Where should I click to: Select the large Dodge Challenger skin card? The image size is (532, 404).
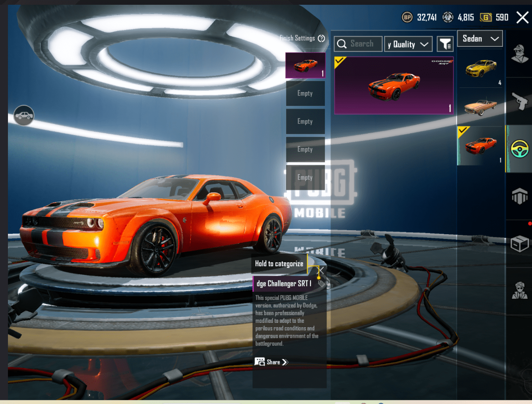pos(394,85)
